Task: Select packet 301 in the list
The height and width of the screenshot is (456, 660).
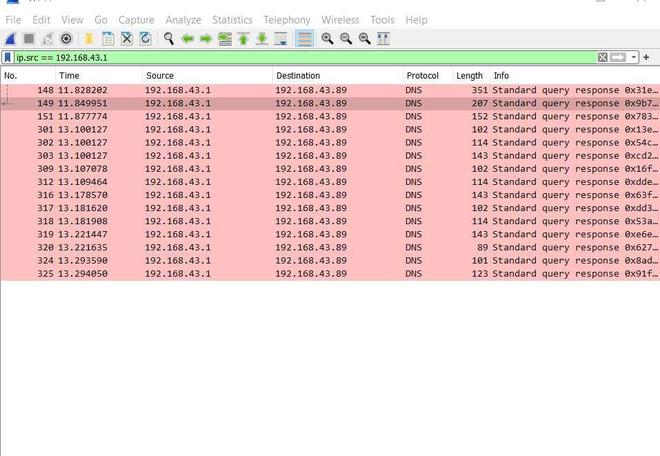Action: (330, 129)
